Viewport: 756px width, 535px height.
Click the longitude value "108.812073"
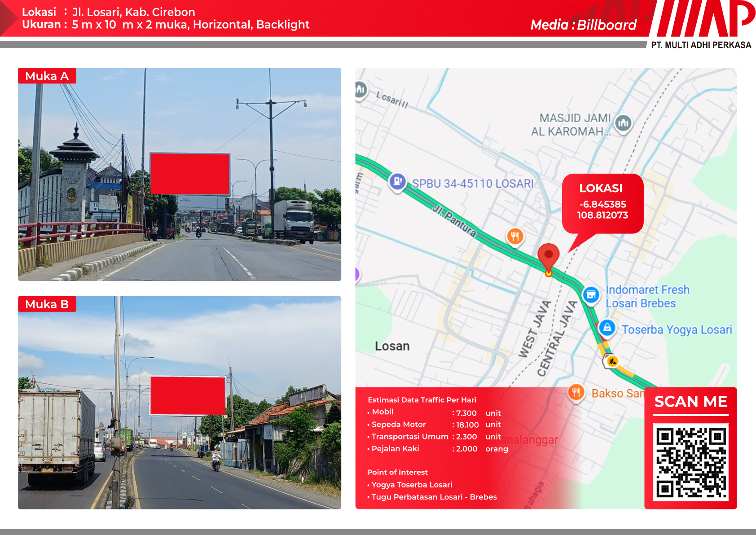(602, 215)
